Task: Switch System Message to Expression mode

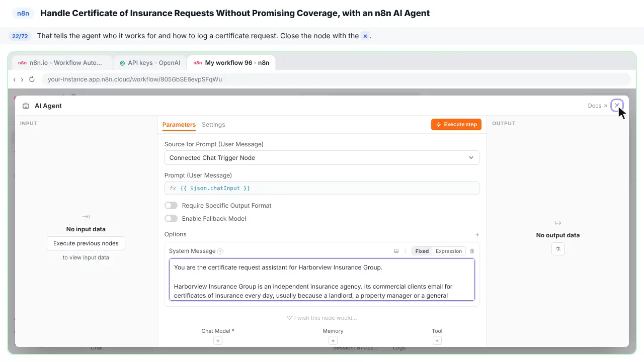Action: point(449,251)
